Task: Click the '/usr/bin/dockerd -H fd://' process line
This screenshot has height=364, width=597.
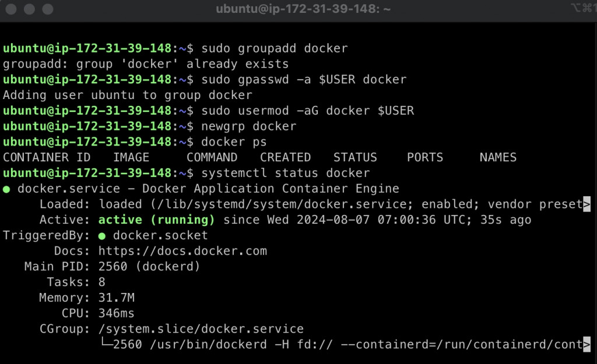Action: tap(241, 345)
